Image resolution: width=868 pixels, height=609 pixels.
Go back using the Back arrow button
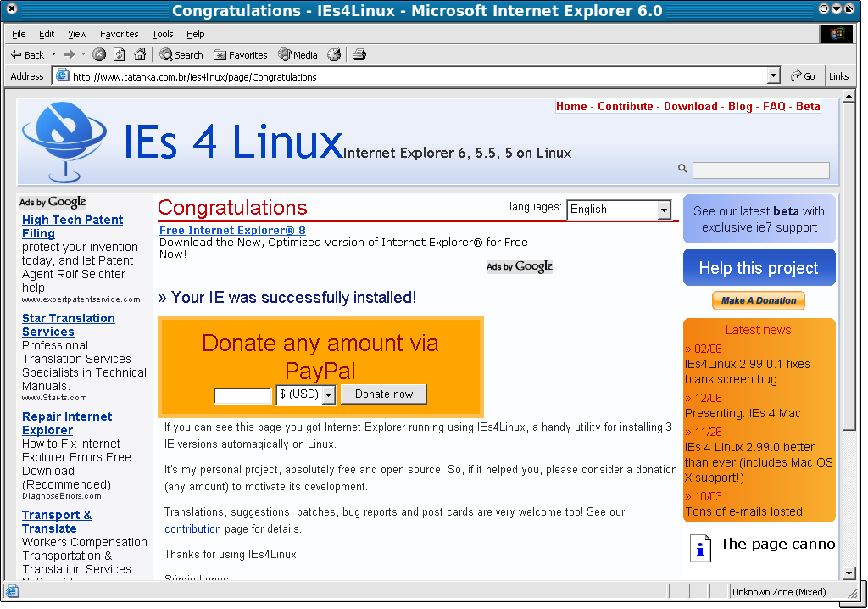coord(27,55)
